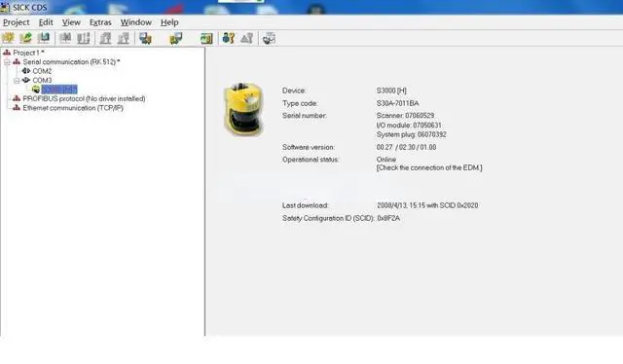Click the icon beside Ethernet communication (TCP/IP)
This screenshot has width=623, height=364.
pyautogui.click(x=17, y=108)
